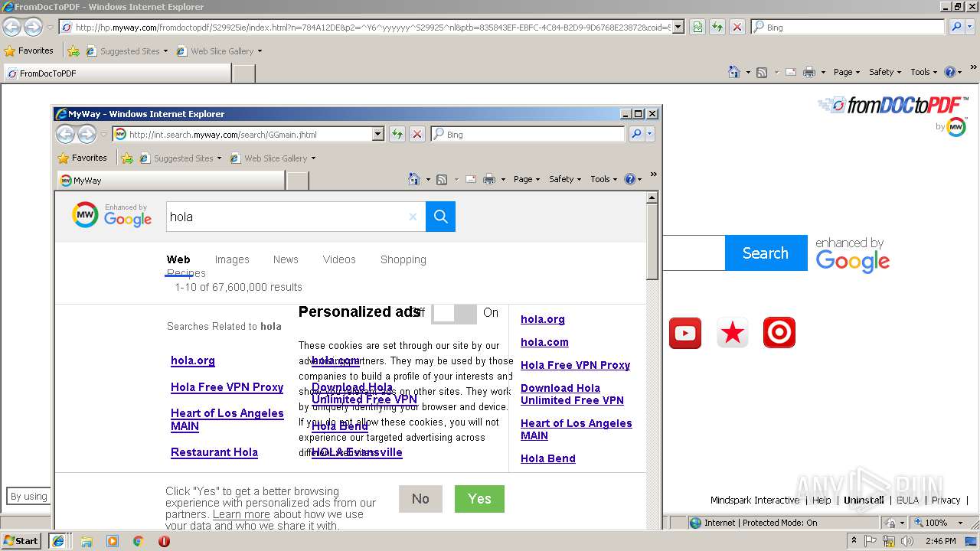
Task: Click the Windows Start button
Action: [21, 541]
